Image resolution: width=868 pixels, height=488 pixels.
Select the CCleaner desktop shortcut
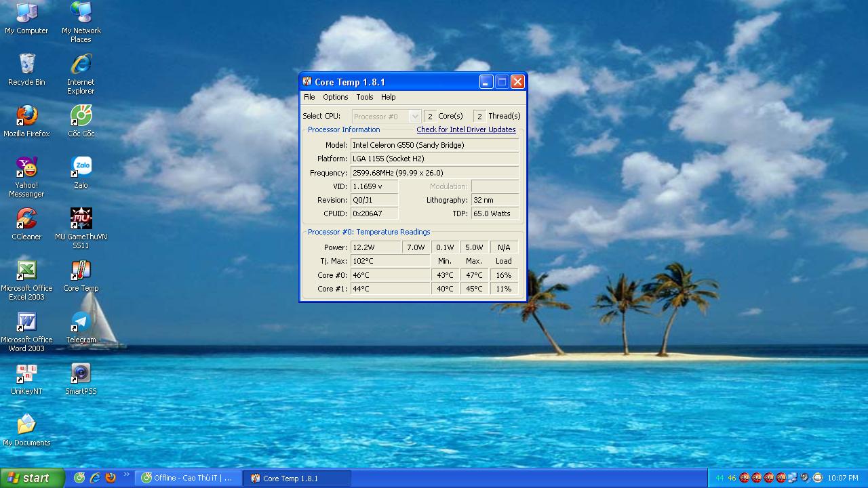point(26,224)
